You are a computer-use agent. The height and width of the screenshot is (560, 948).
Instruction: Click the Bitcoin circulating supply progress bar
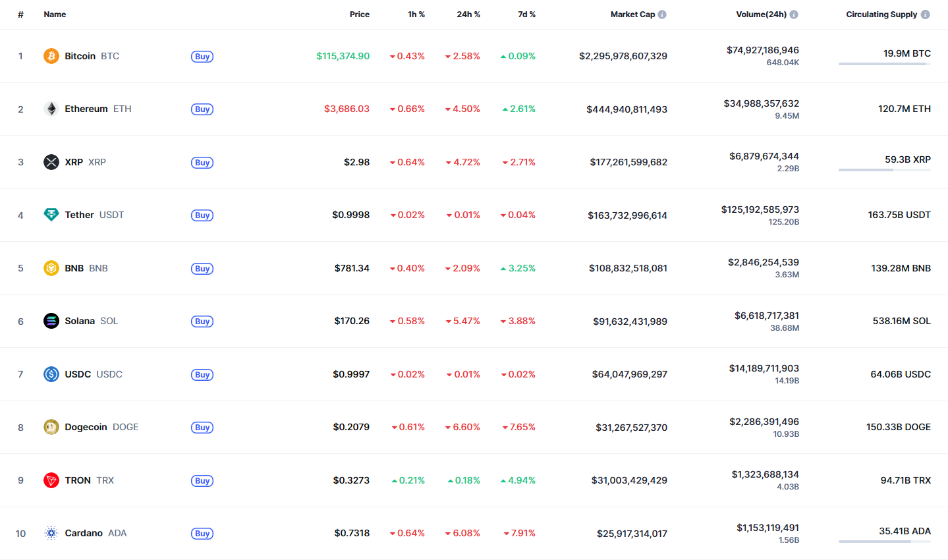(885, 64)
